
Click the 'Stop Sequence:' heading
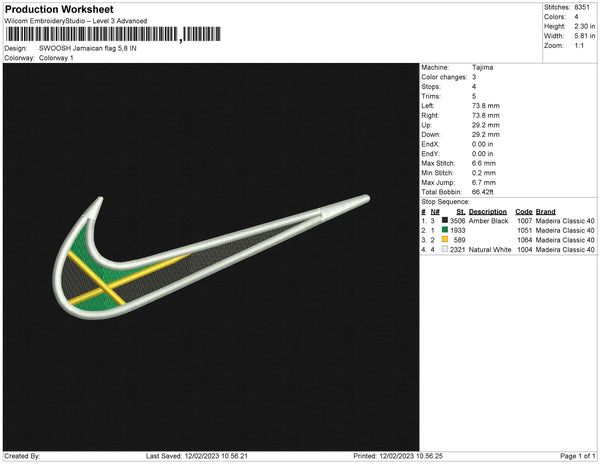click(445, 202)
